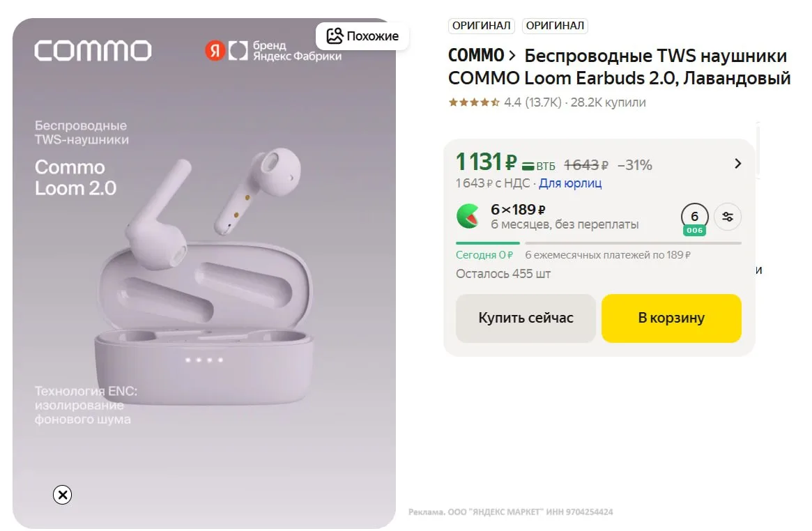Screen dimensions: 812x531
Task: Click the installment payment progress bar
Action: coord(598,243)
